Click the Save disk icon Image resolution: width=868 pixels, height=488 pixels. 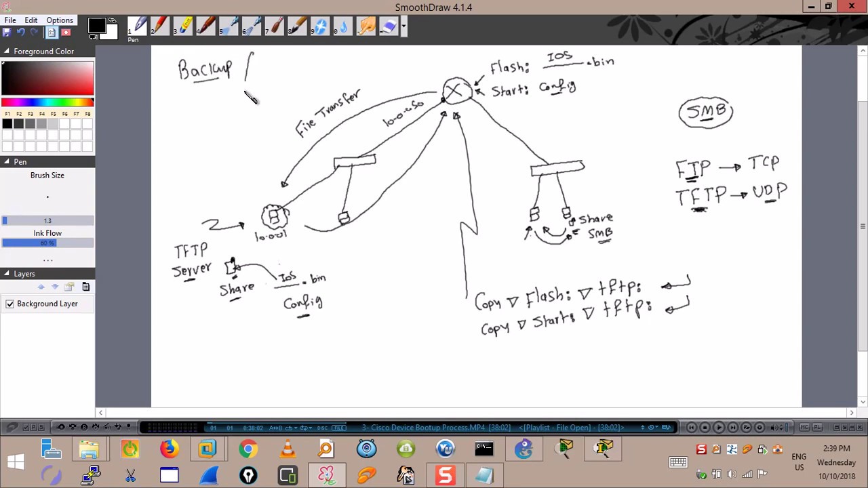pyautogui.click(x=7, y=32)
